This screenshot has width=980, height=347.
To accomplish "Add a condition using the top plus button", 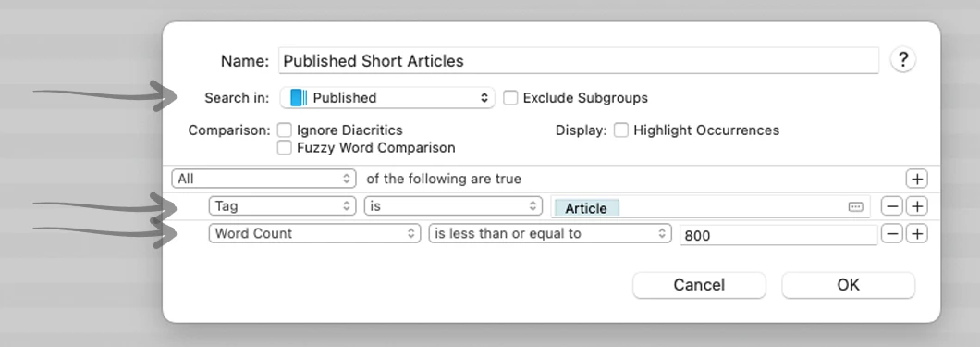I will [x=916, y=179].
